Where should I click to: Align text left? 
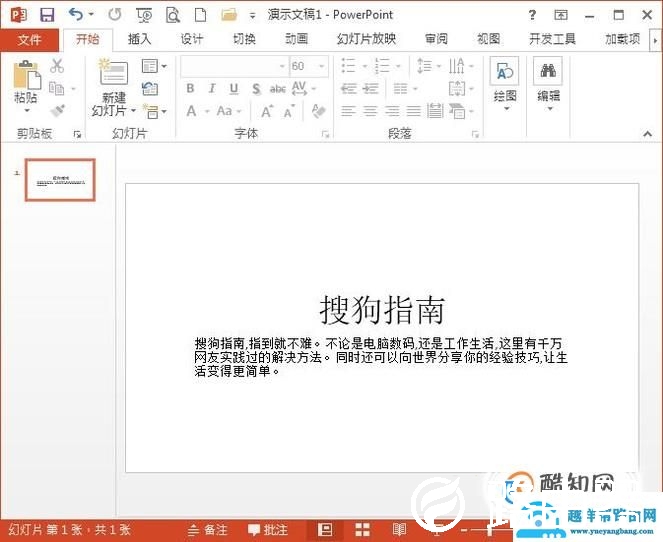[348, 111]
